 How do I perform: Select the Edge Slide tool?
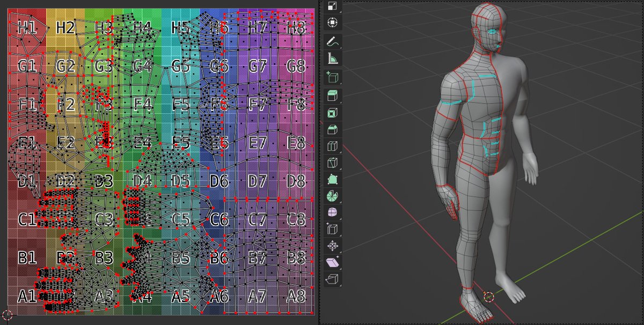[x=333, y=230]
